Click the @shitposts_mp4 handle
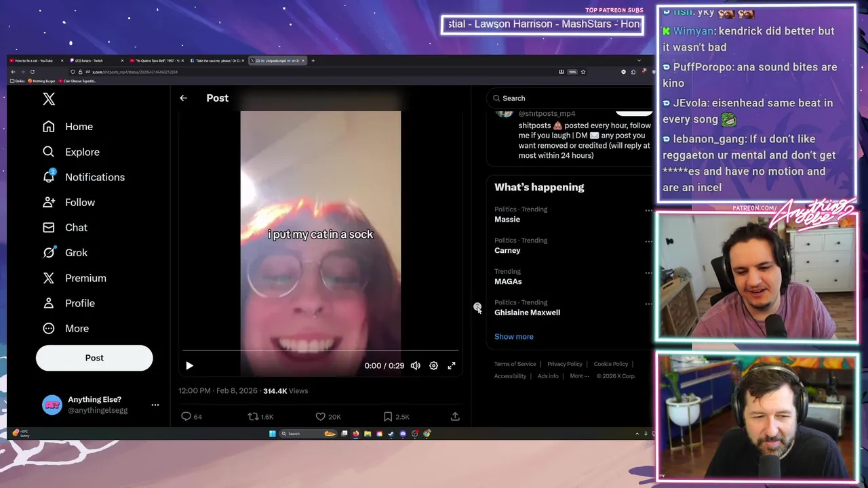 tap(547, 113)
